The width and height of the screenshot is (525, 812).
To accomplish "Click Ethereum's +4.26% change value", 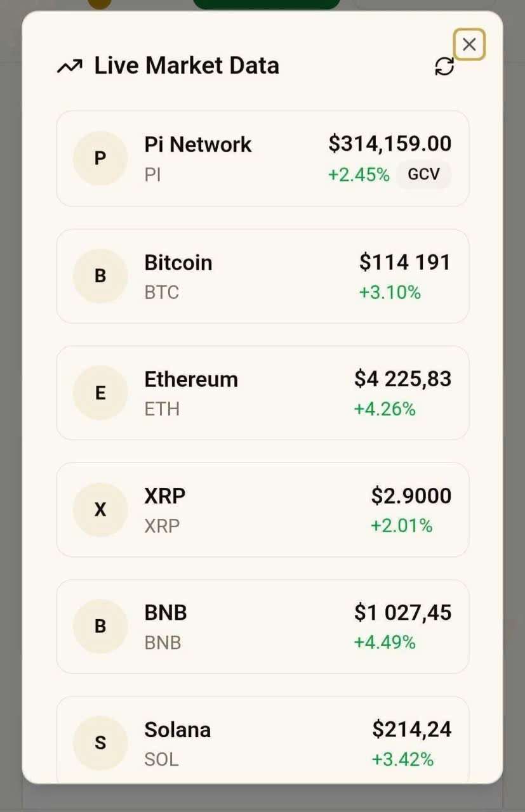I will pos(385,409).
